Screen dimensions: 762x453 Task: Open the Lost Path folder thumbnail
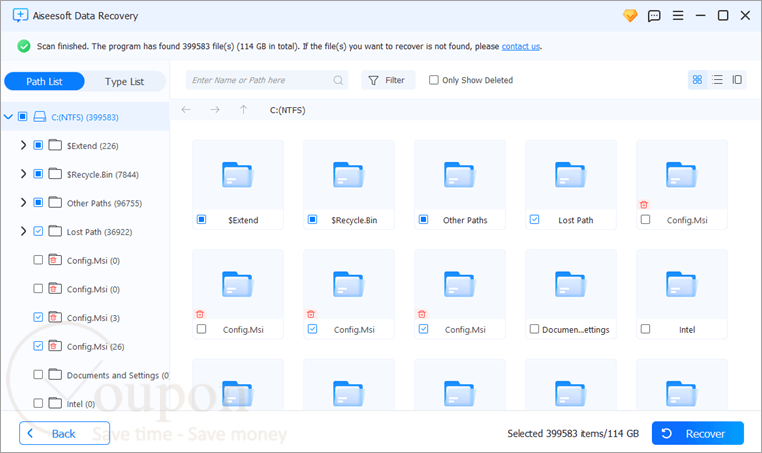(x=571, y=175)
